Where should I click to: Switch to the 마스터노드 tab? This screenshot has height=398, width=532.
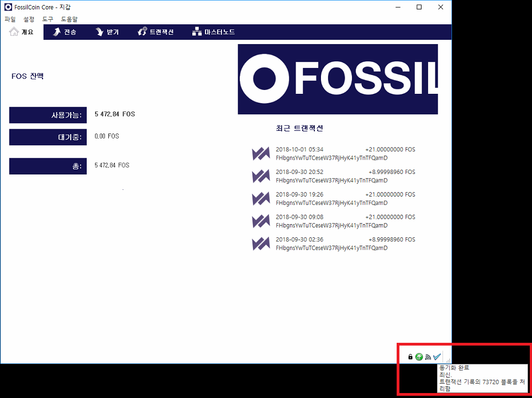213,32
